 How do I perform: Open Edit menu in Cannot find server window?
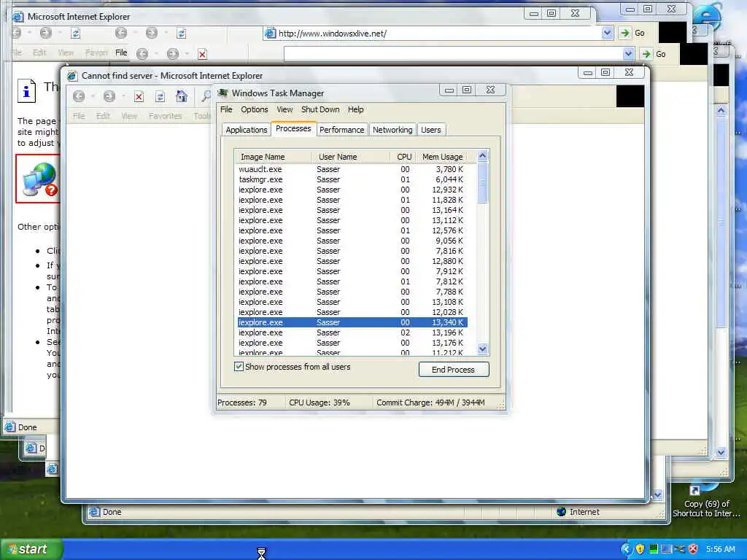103,116
